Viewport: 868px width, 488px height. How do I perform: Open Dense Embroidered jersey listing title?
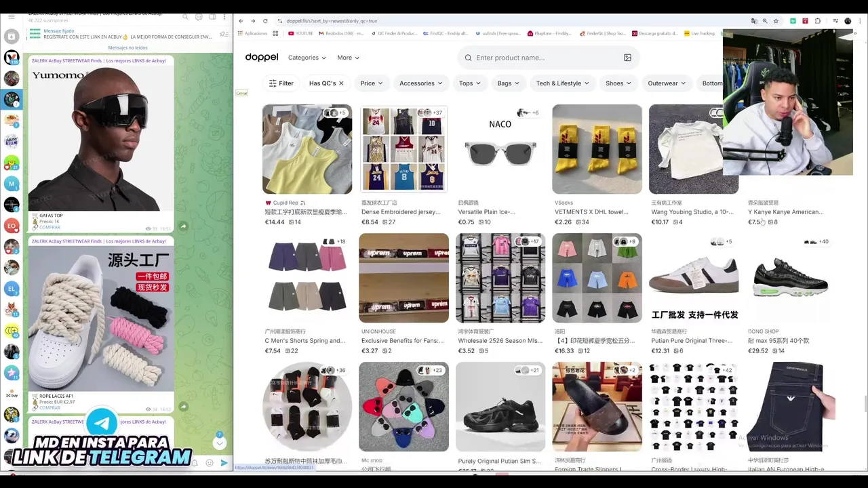click(x=401, y=212)
